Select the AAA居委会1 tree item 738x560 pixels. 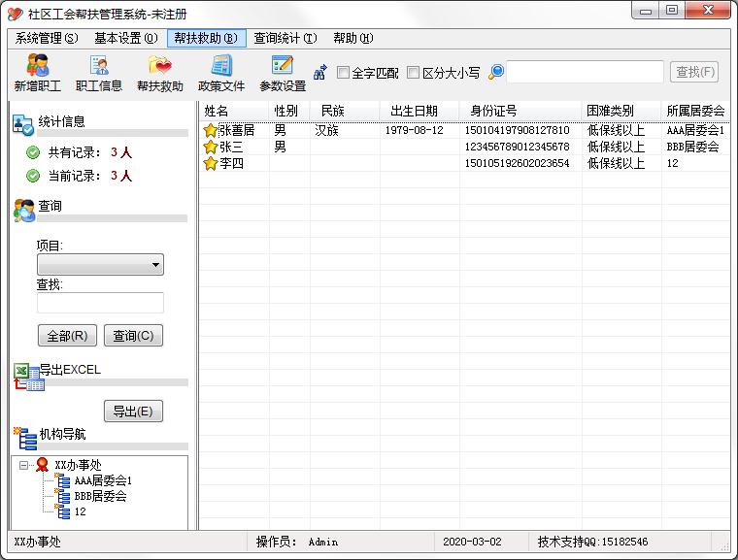click(x=103, y=480)
